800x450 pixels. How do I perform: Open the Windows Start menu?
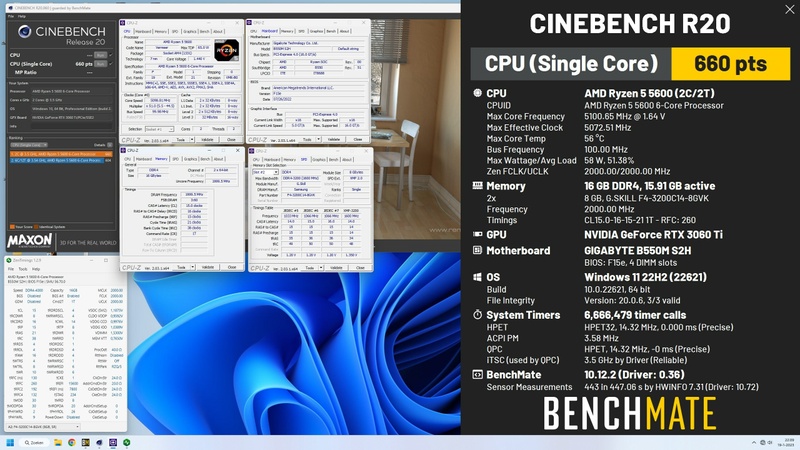pyautogui.click(x=10, y=442)
